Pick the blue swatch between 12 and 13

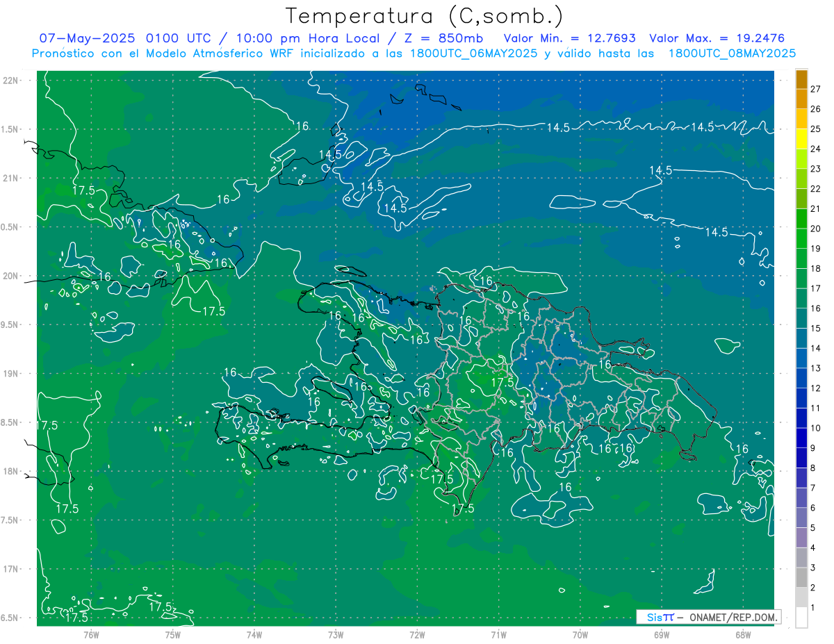pos(801,378)
